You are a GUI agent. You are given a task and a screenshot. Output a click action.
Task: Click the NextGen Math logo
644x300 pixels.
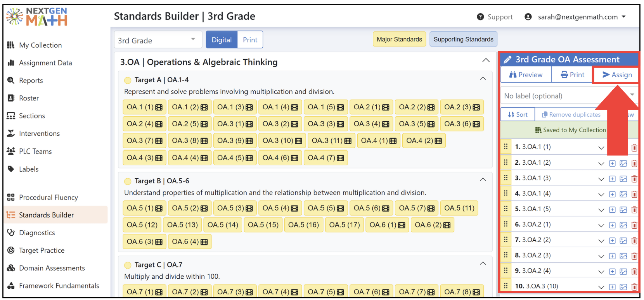point(37,17)
